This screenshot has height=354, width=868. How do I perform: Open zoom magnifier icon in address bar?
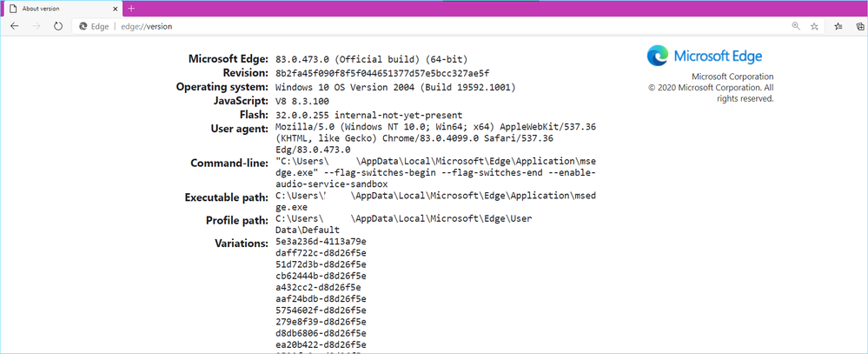pyautogui.click(x=796, y=26)
